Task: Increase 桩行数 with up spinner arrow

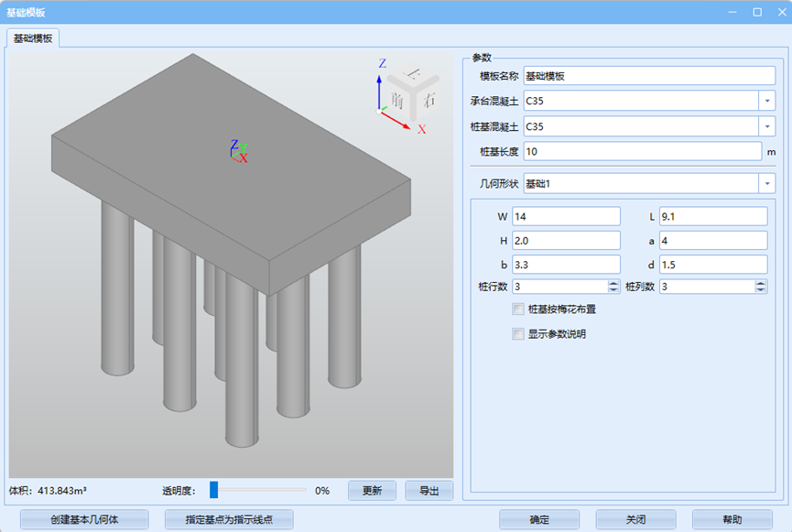Action: click(613, 283)
